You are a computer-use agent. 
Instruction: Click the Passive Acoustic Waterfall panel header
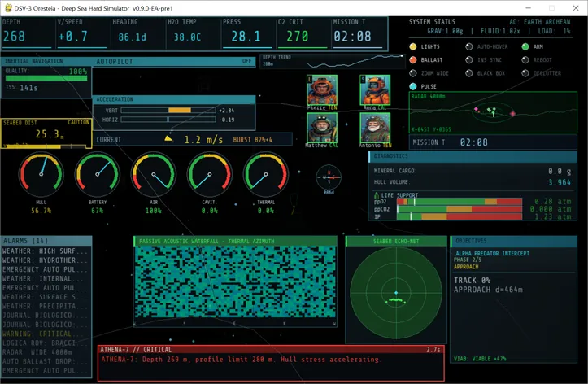click(x=235, y=241)
